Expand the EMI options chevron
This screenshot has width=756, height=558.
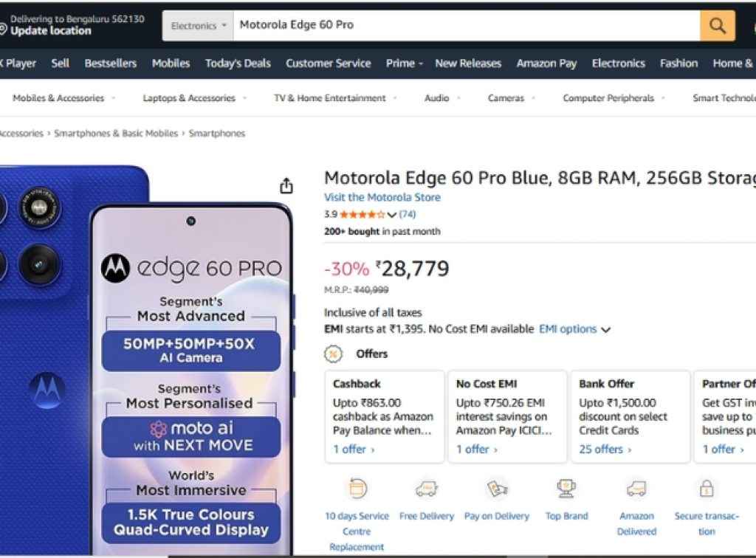tap(605, 330)
